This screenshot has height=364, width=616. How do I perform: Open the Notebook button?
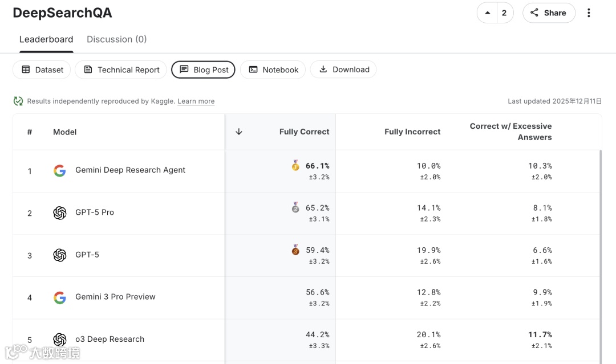click(273, 69)
